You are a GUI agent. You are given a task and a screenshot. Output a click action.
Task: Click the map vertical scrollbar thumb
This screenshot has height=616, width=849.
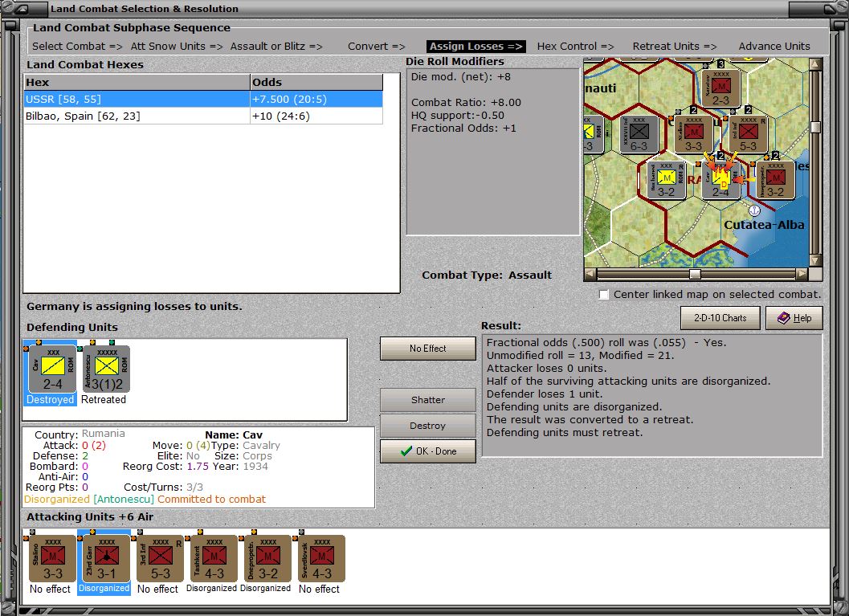pos(815,127)
